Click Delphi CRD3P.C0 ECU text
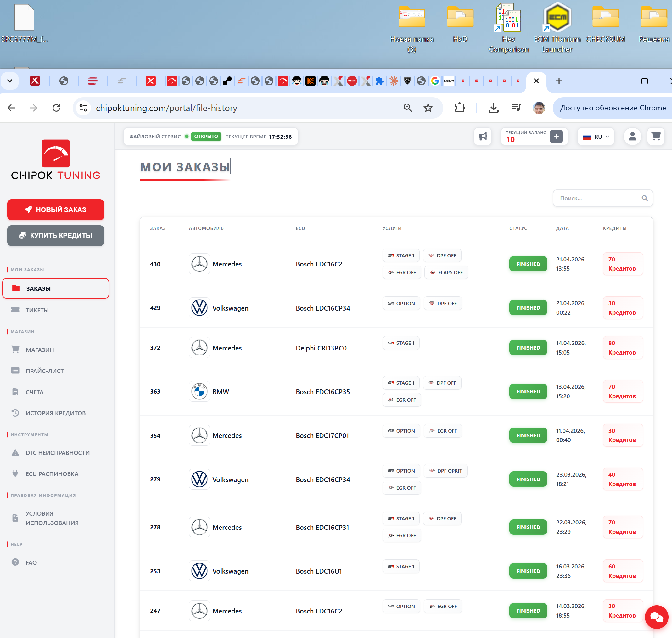Screen dimensions: 672x638 (x=321, y=348)
